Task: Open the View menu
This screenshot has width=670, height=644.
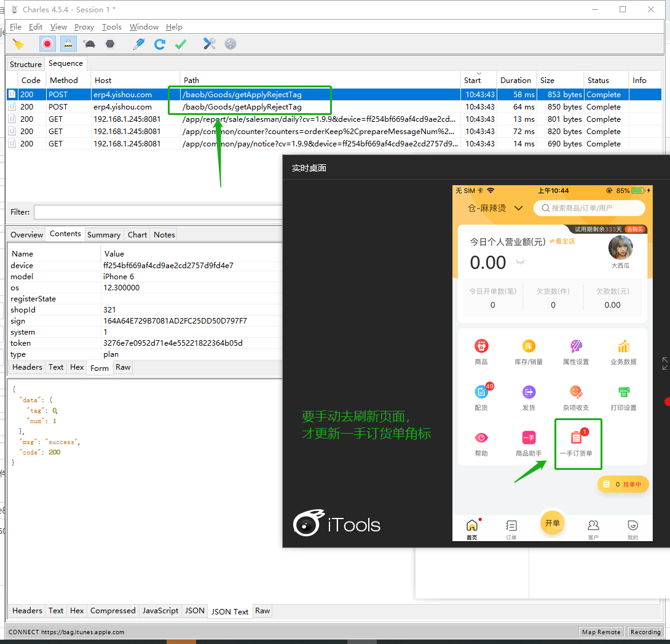Action: (58, 27)
